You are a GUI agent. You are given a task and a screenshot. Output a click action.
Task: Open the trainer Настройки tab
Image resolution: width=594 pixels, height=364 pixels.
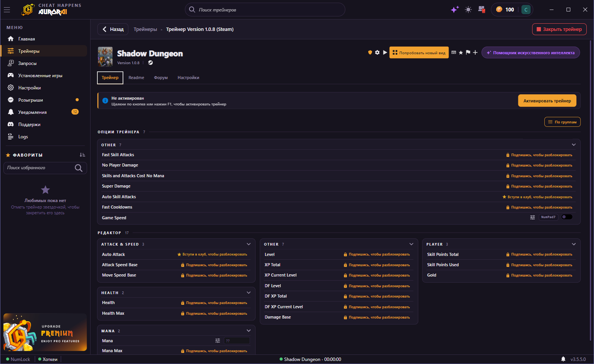tap(188, 78)
